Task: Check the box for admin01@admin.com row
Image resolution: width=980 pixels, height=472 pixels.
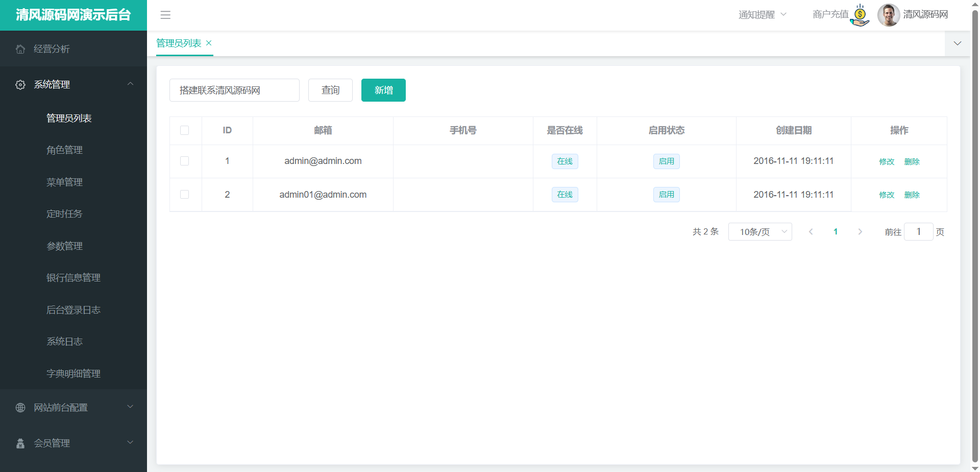Action: (x=185, y=195)
